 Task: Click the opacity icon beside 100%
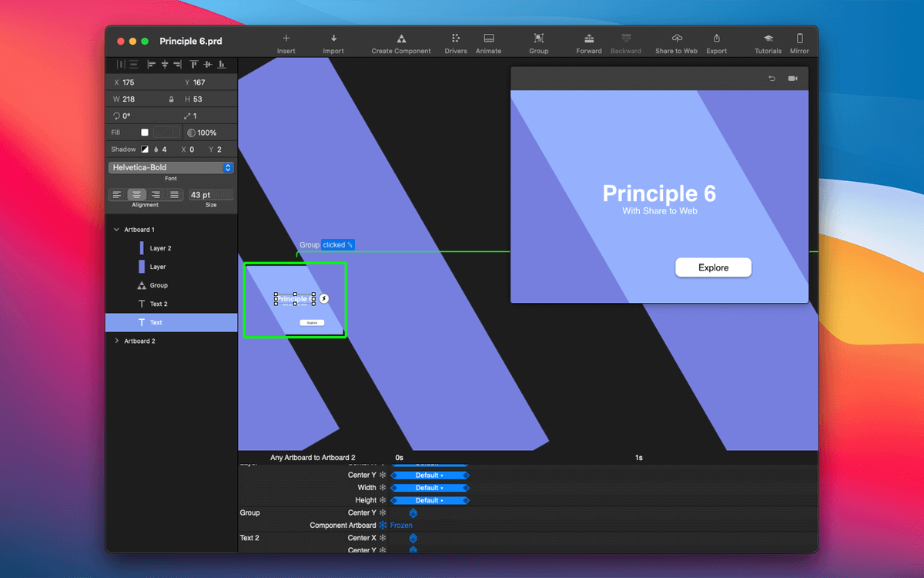(191, 133)
